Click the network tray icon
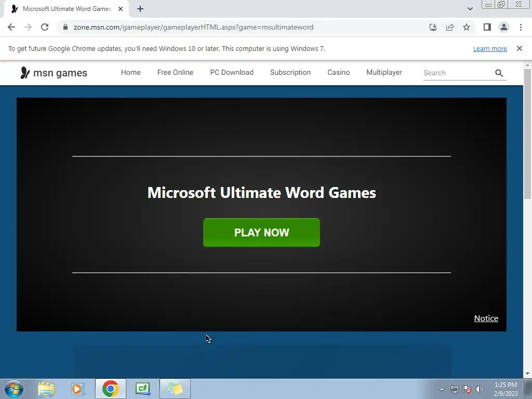 click(x=454, y=389)
